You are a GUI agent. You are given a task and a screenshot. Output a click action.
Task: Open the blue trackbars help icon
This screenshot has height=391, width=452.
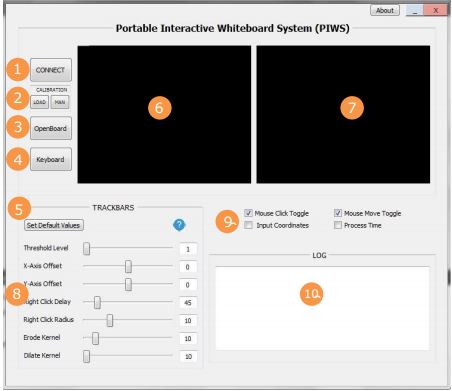[x=179, y=225]
